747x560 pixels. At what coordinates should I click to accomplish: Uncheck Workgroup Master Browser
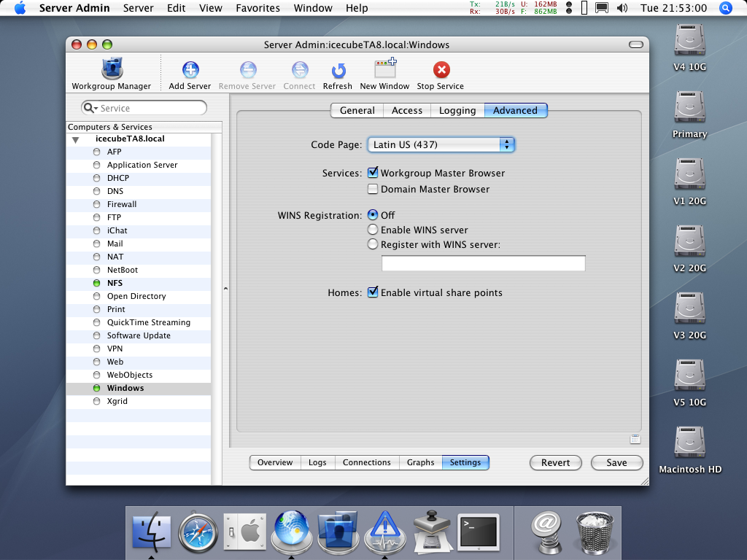[373, 173]
